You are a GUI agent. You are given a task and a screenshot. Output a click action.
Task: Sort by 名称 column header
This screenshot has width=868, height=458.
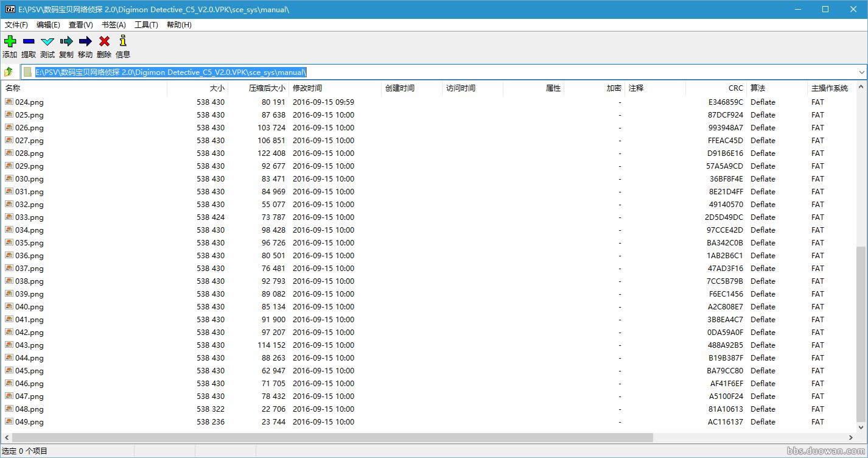13,88
